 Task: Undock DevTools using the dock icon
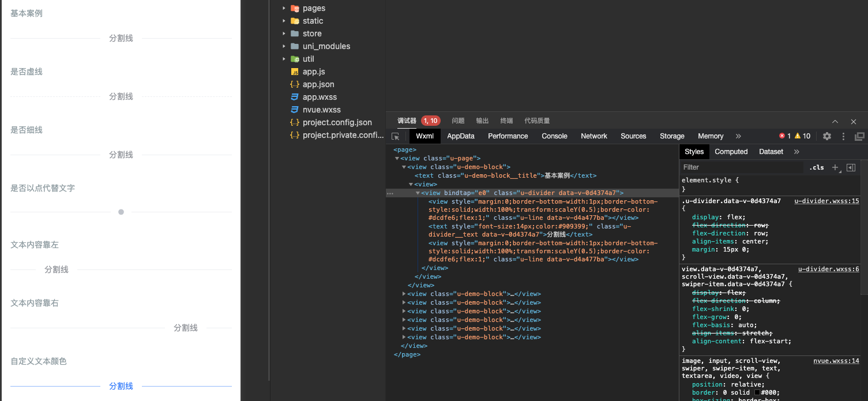859,136
